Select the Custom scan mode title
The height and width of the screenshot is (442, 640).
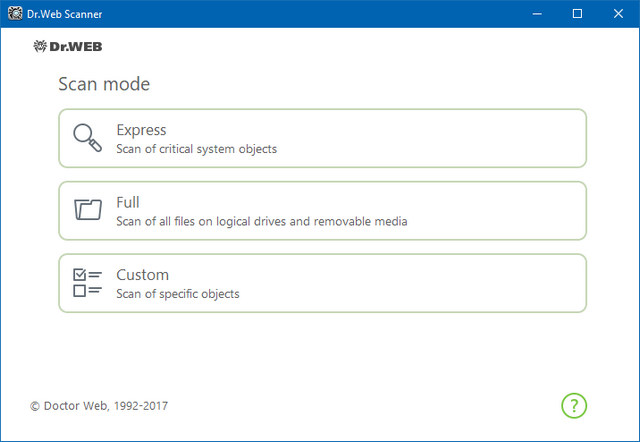[x=142, y=274]
